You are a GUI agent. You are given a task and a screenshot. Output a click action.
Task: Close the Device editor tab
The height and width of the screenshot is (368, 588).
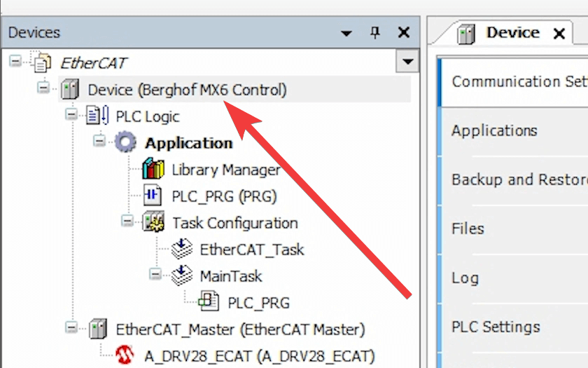coord(559,34)
